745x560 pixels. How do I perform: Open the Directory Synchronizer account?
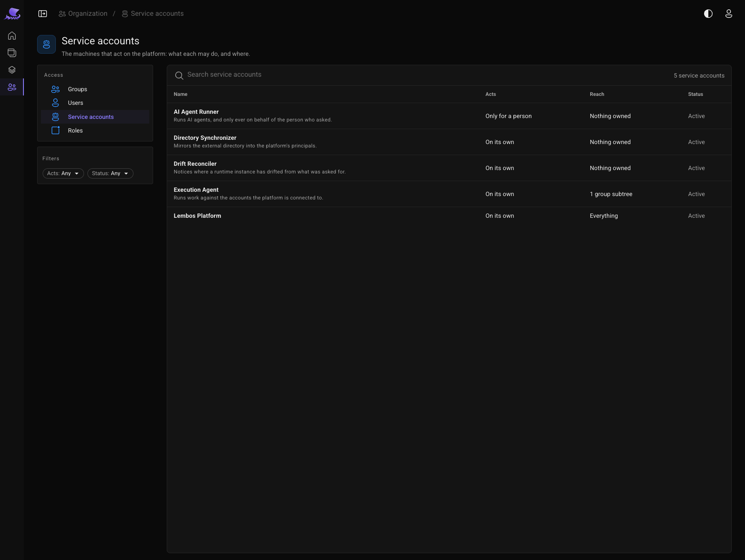click(x=449, y=142)
